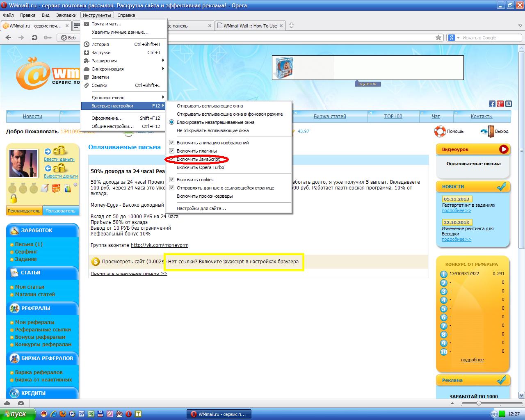Select Не открывать всплывающие окна option
Image resolution: width=525 pixels, height=420 pixels.
click(x=230, y=130)
